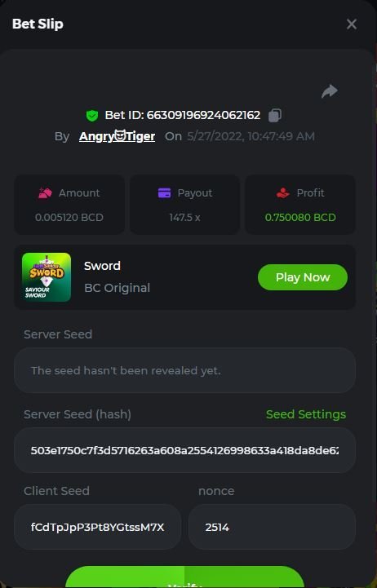The height and width of the screenshot is (588, 377).
Task: Click the Play Now button
Action: (x=303, y=277)
